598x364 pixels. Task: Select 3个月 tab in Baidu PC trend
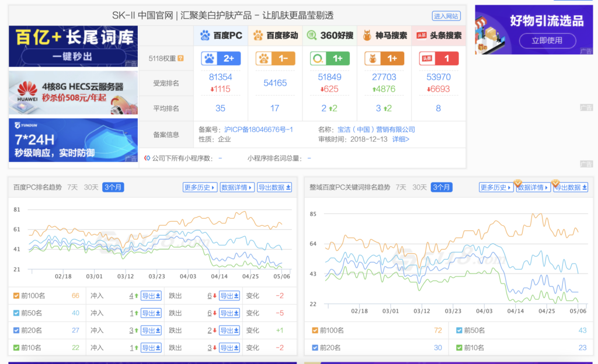click(113, 187)
